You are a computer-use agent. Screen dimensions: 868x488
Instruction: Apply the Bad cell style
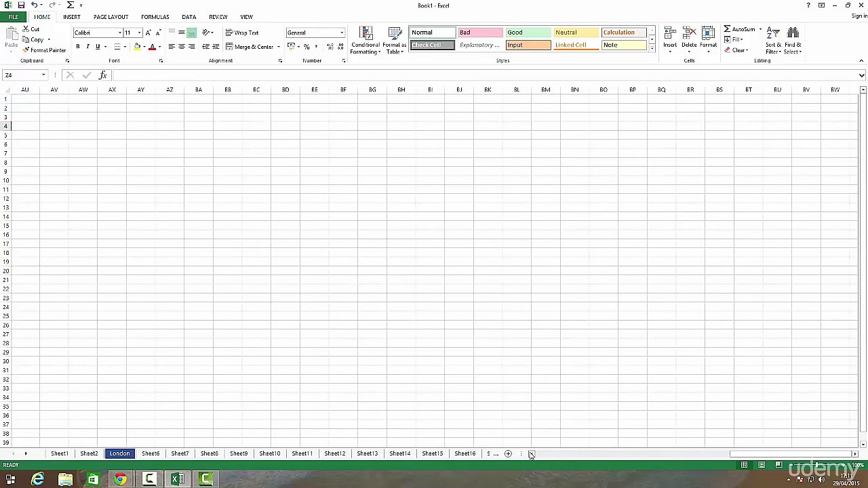480,33
